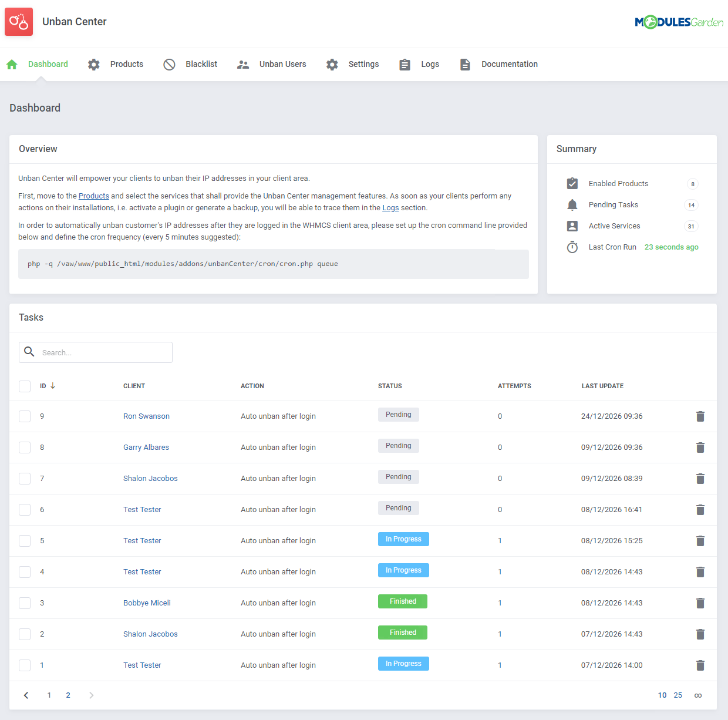The height and width of the screenshot is (720, 728).
Task: Click inside the Tasks search field
Action: coord(95,352)
